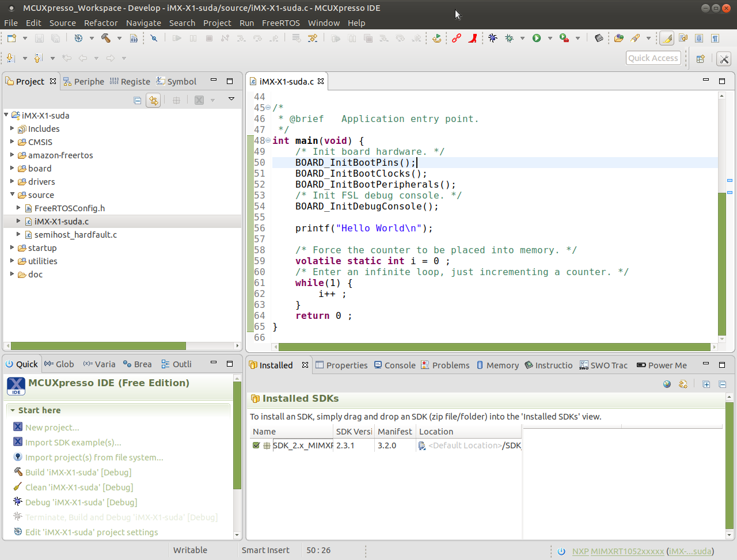Expand the startup folder

click(x=12, y=247)
